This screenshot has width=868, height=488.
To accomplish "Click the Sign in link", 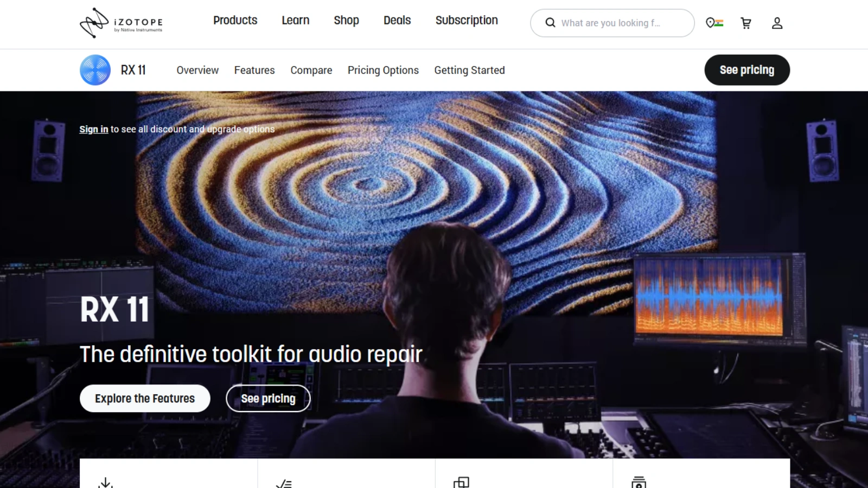I will click(93, 129).
